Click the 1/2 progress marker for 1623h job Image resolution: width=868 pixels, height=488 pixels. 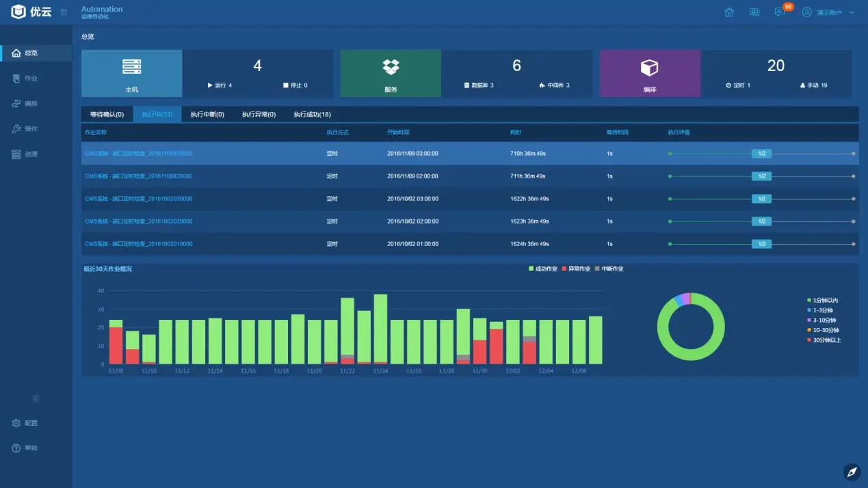coord(761,221)
